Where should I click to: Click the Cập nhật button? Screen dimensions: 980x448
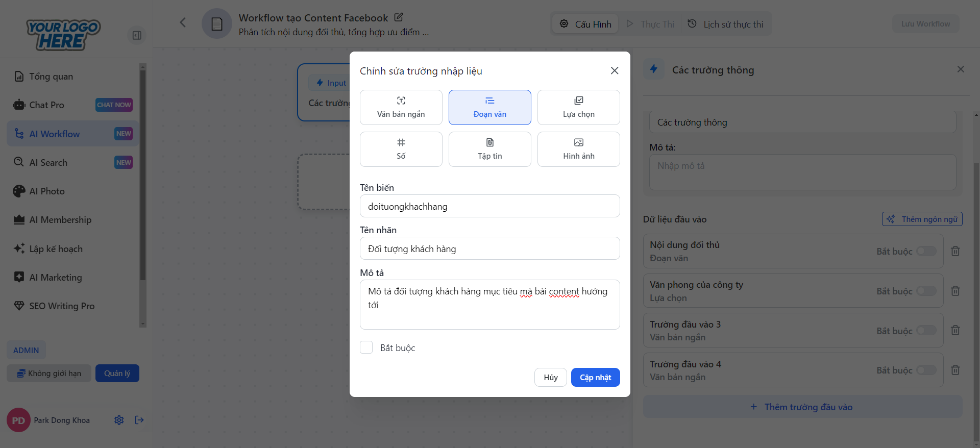click(595, 377)
